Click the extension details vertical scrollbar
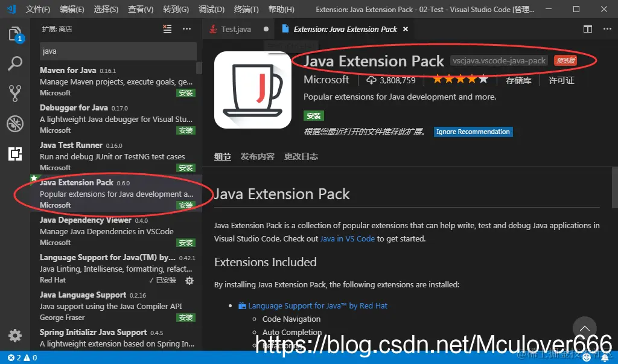 (615, 187)
